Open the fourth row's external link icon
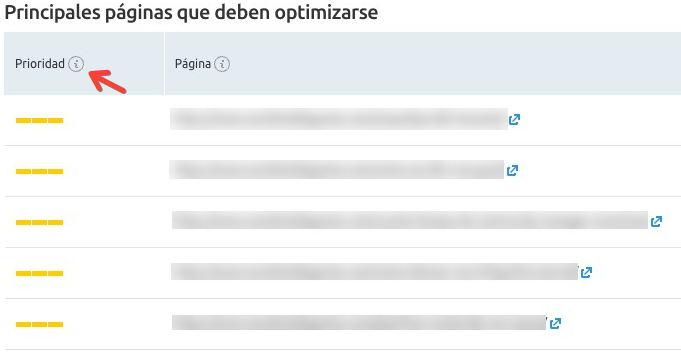Viewport: 681px width, 361px height. [586, 272]
